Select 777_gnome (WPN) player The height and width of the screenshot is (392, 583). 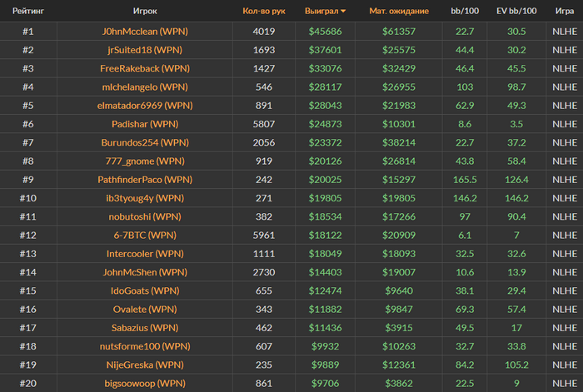pyautogui.click(x=145, y=161)
